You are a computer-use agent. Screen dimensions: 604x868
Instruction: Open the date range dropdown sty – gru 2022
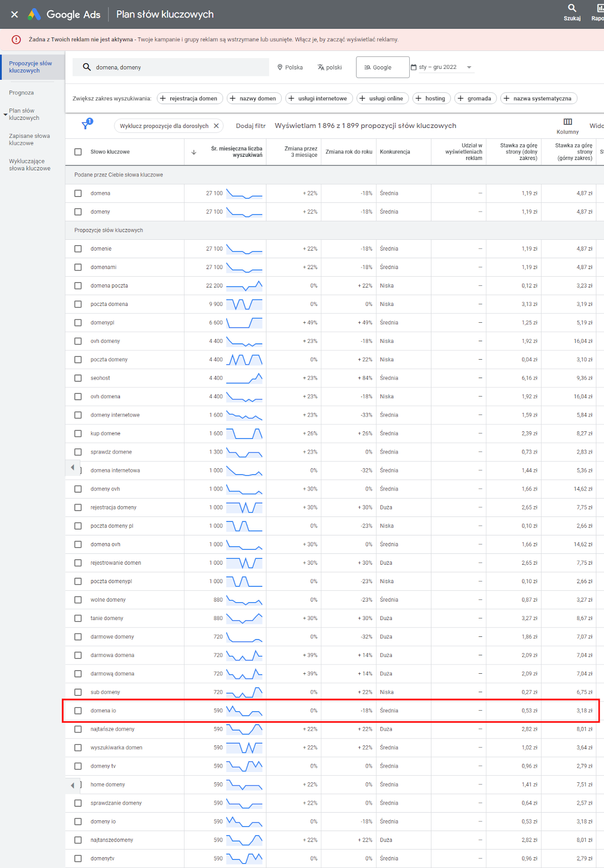pyautogui.click(x=441, y=67)
